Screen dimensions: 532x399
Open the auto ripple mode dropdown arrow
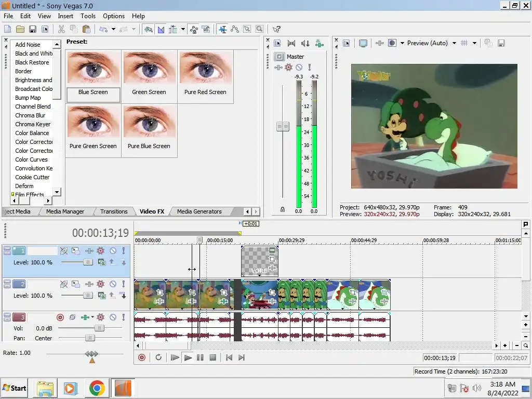point(183,29)
